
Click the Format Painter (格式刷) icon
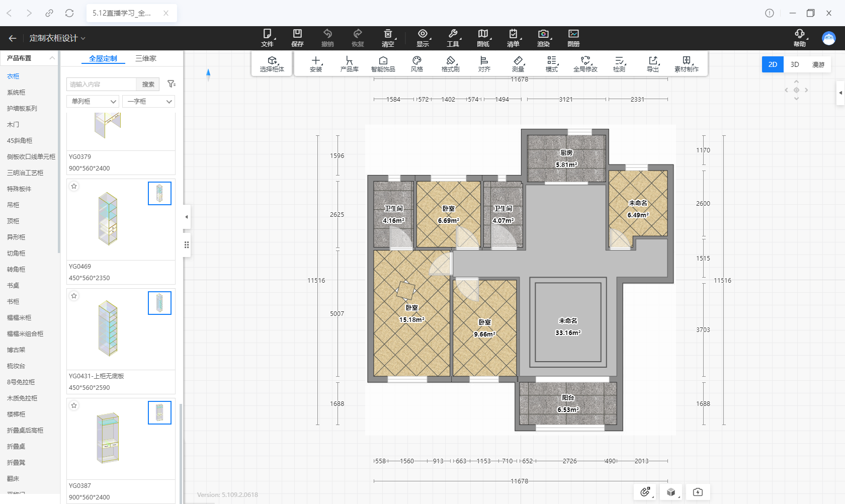tap(450, 64)
